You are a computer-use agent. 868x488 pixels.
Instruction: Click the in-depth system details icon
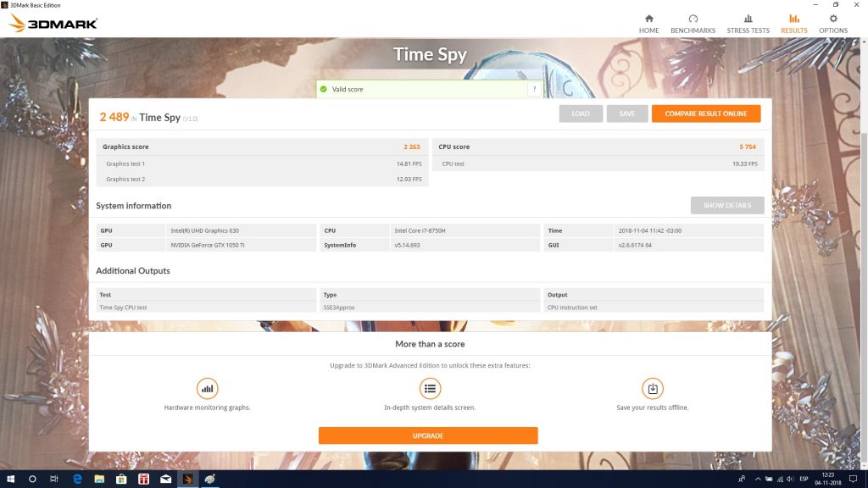(430, 389)
